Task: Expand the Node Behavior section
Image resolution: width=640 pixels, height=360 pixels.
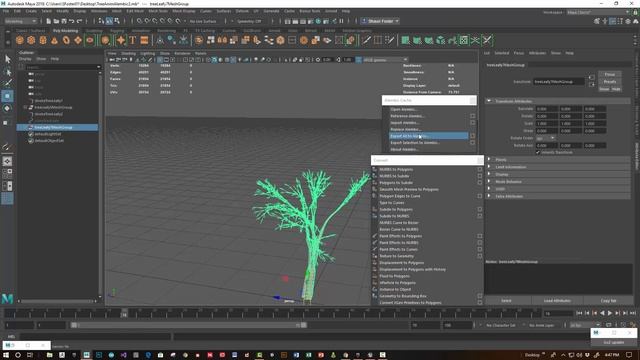Action: pyautogui.click(x=489, y=182)
